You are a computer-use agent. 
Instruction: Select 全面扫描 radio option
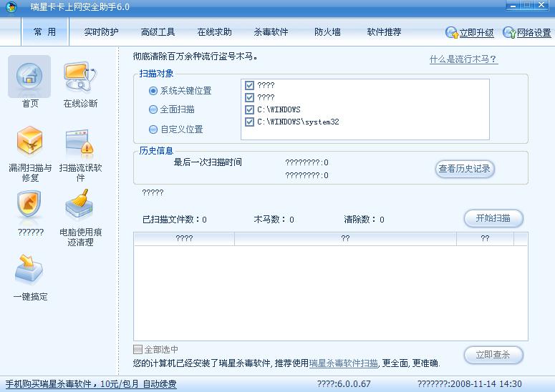[x=153, y=109]
